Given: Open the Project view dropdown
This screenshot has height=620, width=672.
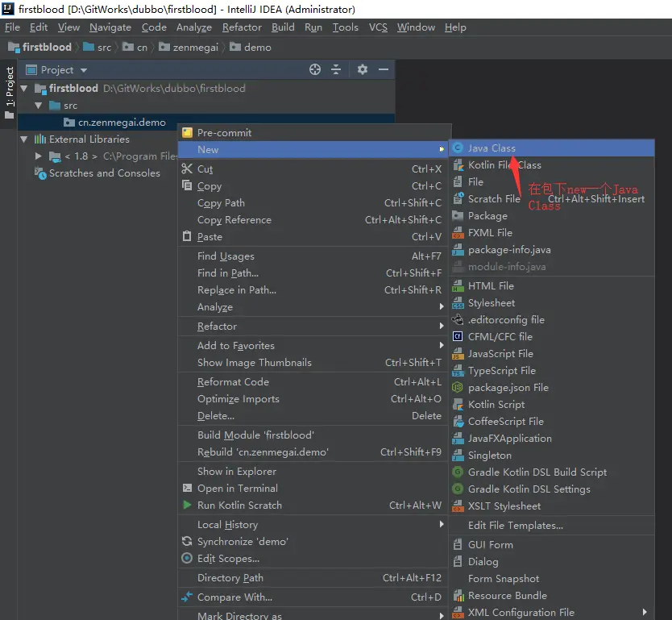Looking at the screenshot, I should [84, 70].
